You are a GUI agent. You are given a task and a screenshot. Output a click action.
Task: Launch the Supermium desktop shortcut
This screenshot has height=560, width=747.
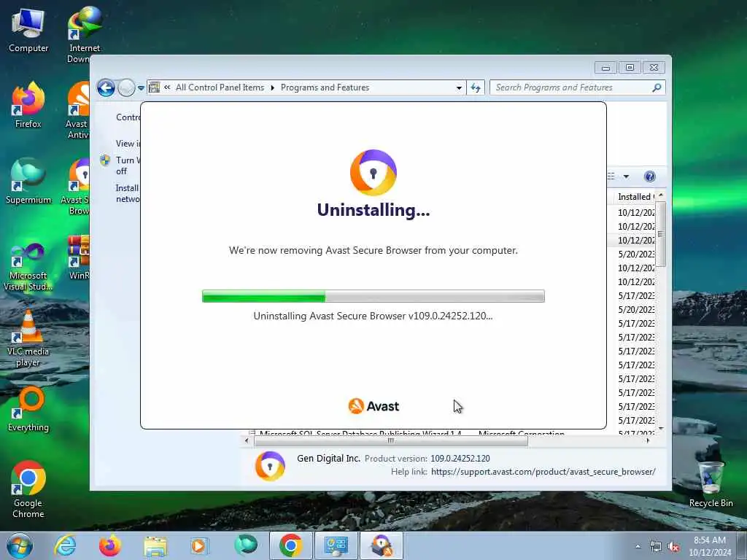click(28, 182)
